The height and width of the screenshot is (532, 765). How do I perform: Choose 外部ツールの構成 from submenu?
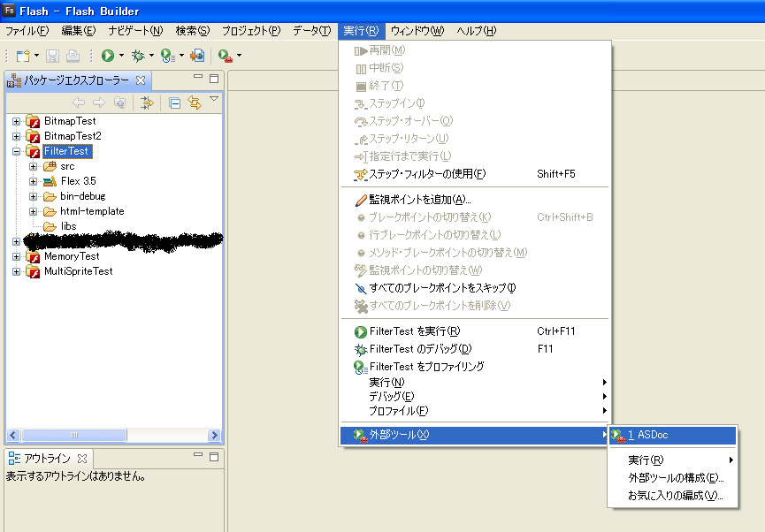[676, 477]
